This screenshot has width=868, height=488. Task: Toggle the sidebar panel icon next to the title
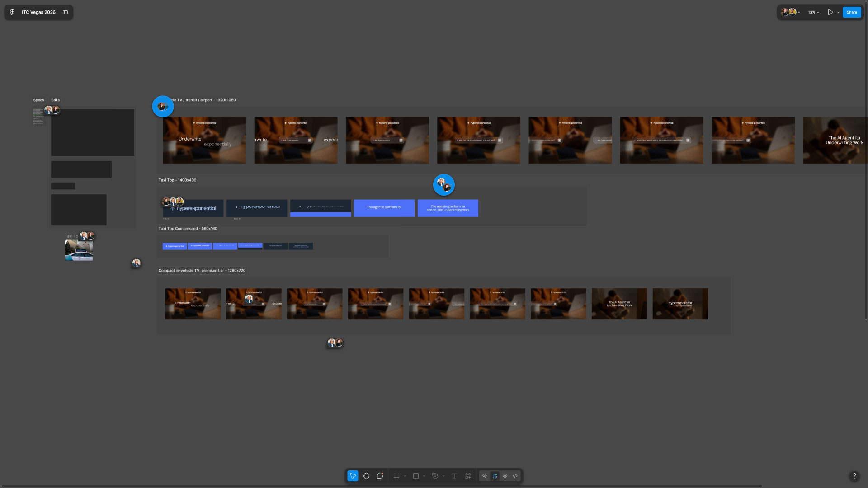pos(65,12)
